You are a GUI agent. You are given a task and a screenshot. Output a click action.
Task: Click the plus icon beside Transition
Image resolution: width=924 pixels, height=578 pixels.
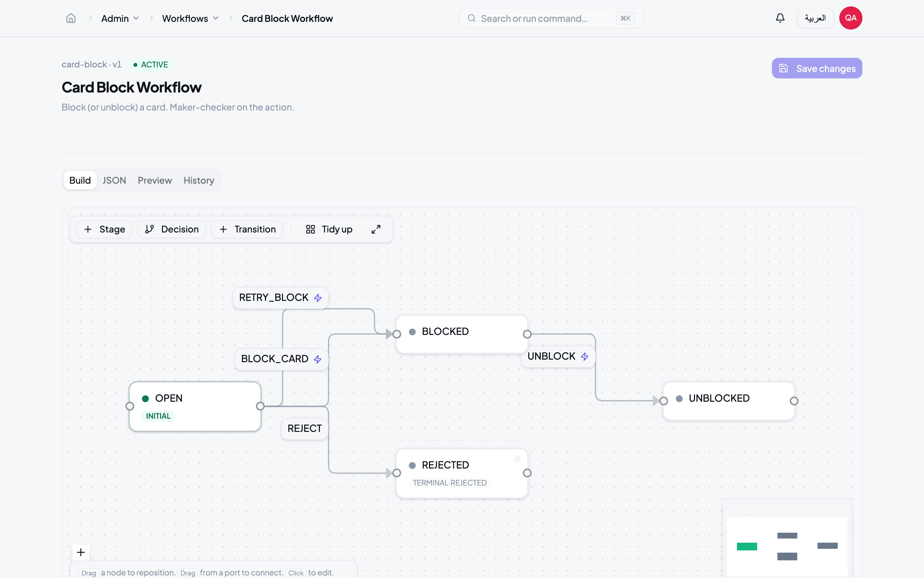[223, 229]
